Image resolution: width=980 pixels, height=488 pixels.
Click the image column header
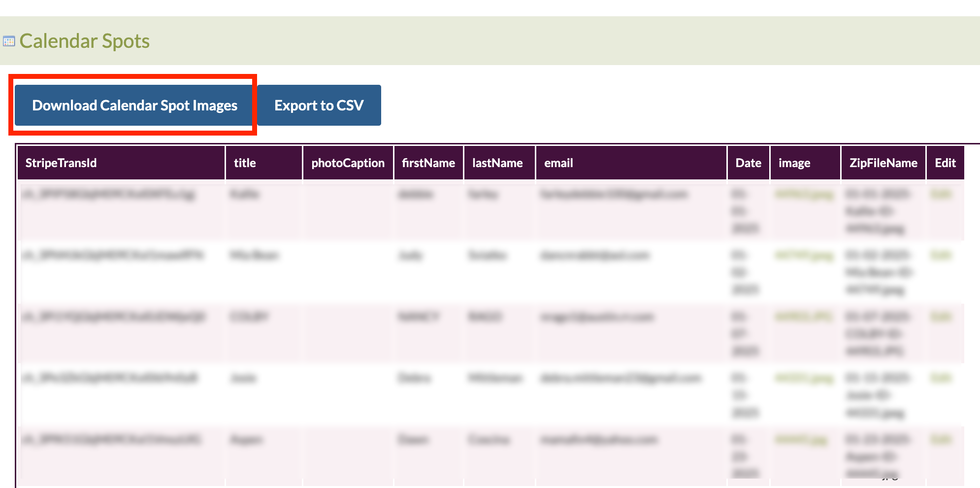[x=794, y=163]
